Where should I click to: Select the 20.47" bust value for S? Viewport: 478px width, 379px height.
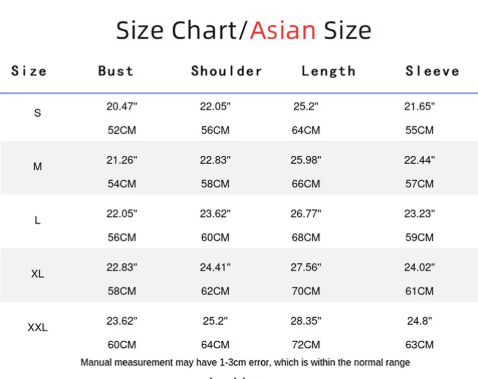(122, 106)
